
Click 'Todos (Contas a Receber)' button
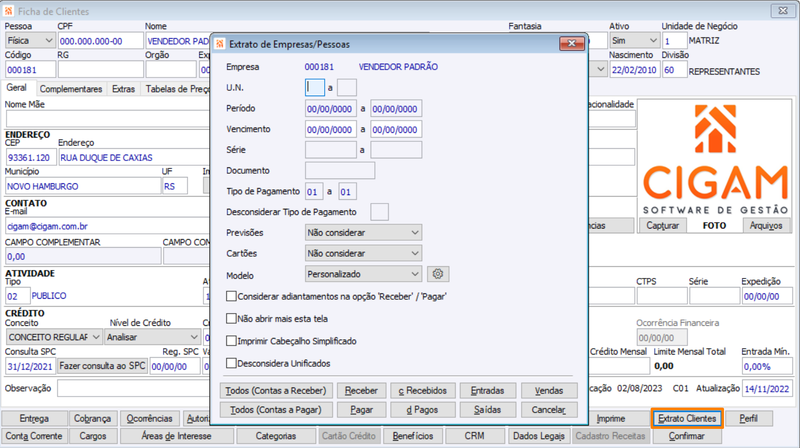pyautogui.click(x=276, y=391)
